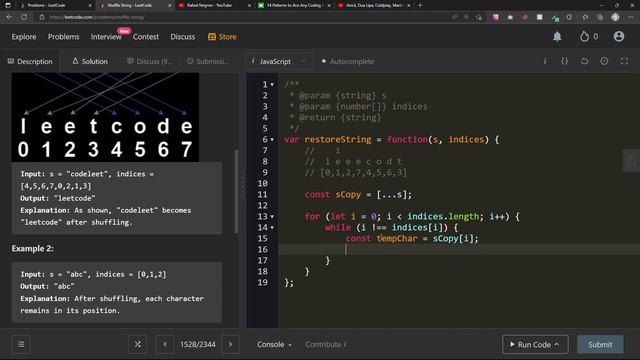
Task: Switch to the Description tab
Action: click(30, 61)
